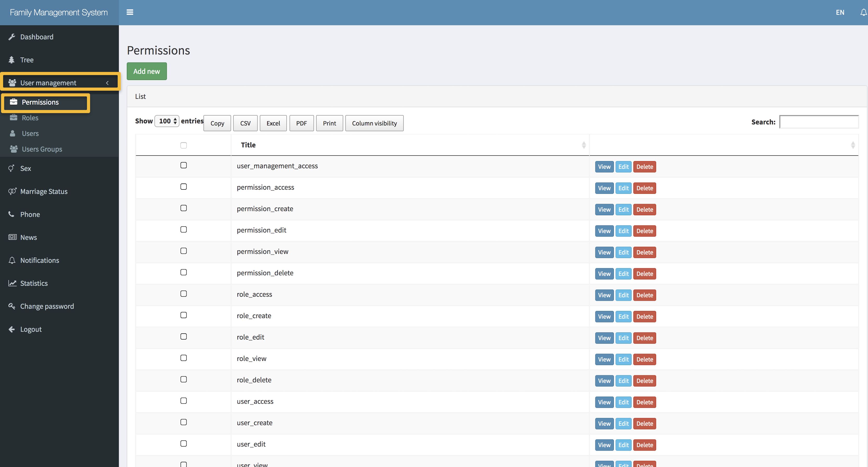Click the News newspaper icon
The height and width of the screenshot is (467, 868).
pyautogui.click(x=12, y=237)
